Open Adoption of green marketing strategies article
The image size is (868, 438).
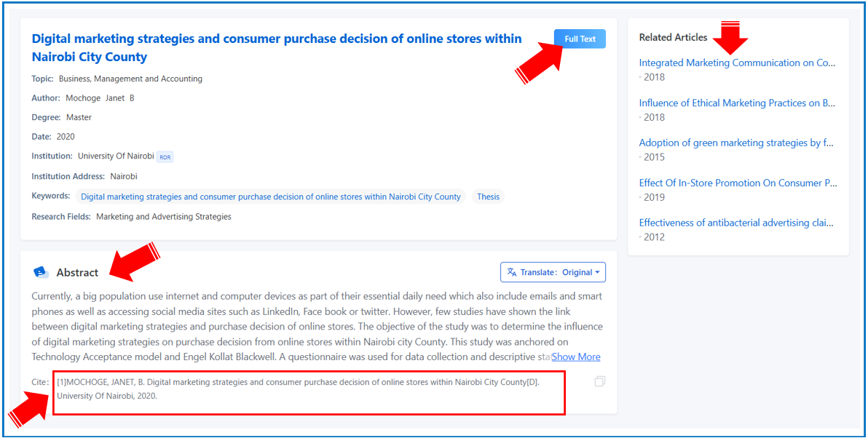(735, 143)
